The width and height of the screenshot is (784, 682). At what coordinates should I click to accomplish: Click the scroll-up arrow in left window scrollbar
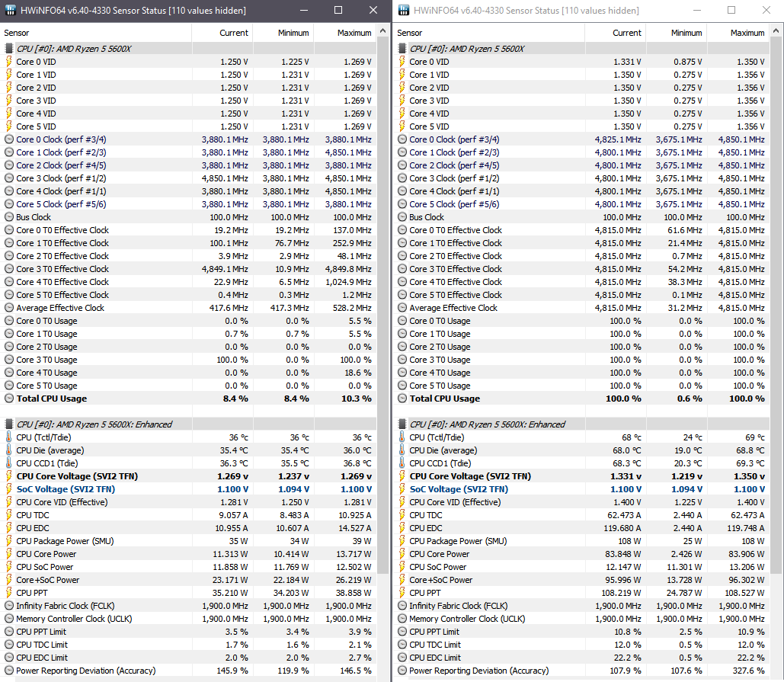tap(383, 31)
